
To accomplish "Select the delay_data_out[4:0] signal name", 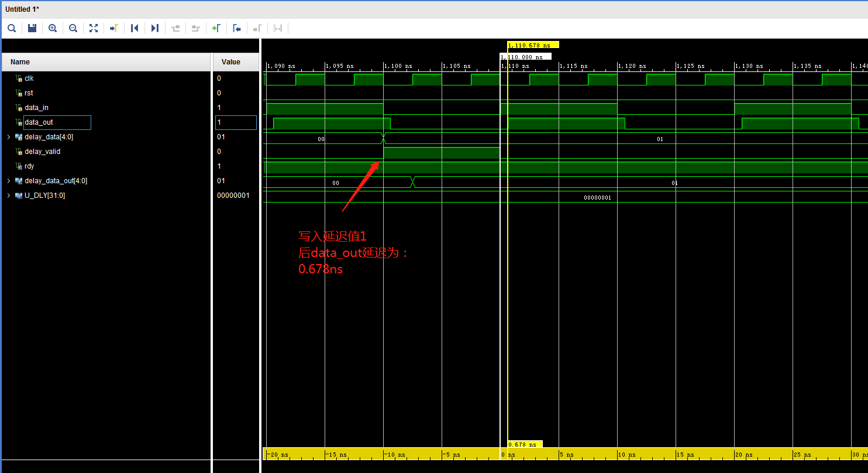I will coord(56,181).
